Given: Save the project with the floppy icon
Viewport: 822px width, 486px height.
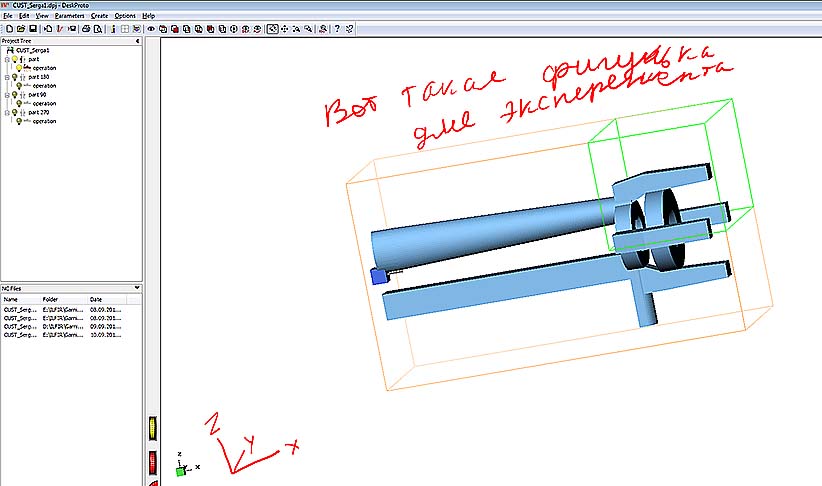Looking at the screenshot, I should tap(32, 29).
